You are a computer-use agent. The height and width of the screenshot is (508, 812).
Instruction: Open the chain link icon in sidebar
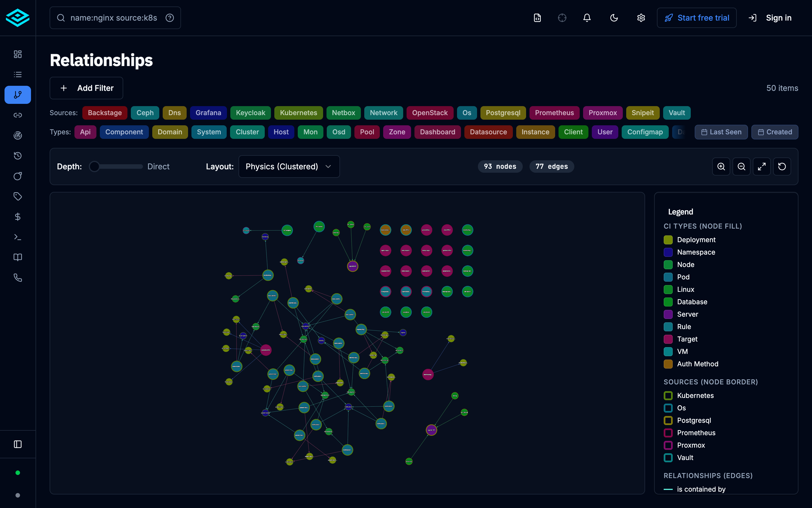[18, 115]
